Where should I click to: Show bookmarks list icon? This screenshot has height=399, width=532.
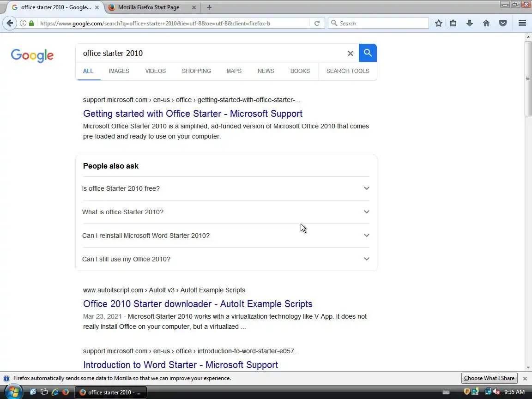coord(453,23)
